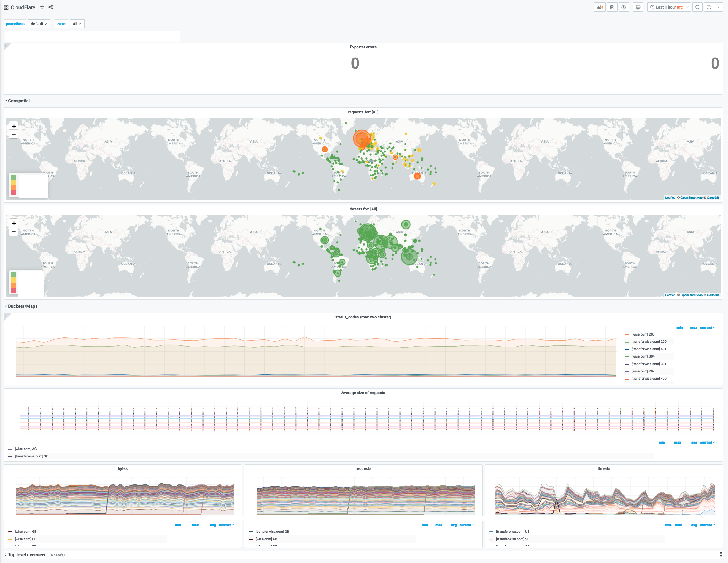Save the dashboard with the disk icon
The image size is (728, 563).
[612, 7]
